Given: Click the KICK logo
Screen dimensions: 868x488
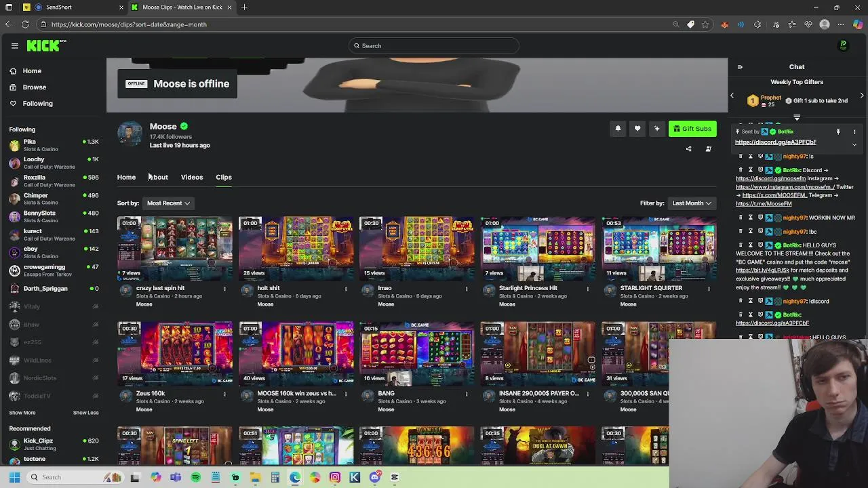Looking at the screenshot, I should point(46,45).
